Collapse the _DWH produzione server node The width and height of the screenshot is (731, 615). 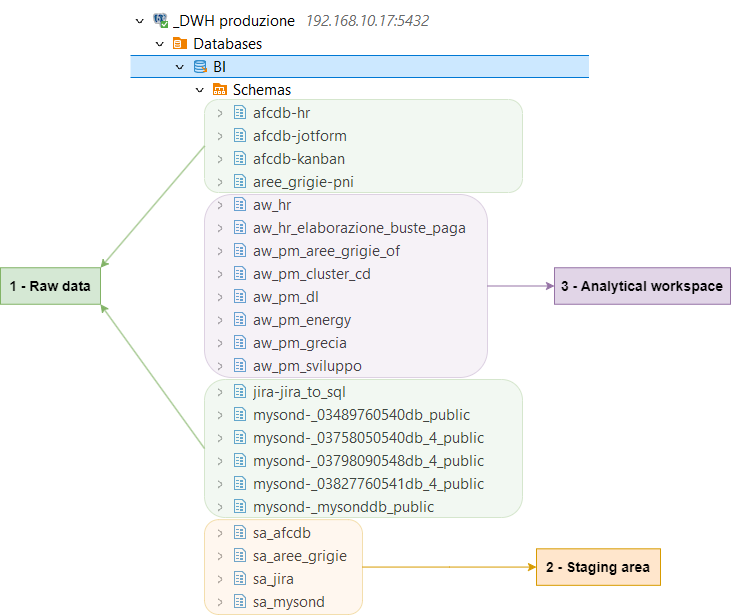[140, 21]
